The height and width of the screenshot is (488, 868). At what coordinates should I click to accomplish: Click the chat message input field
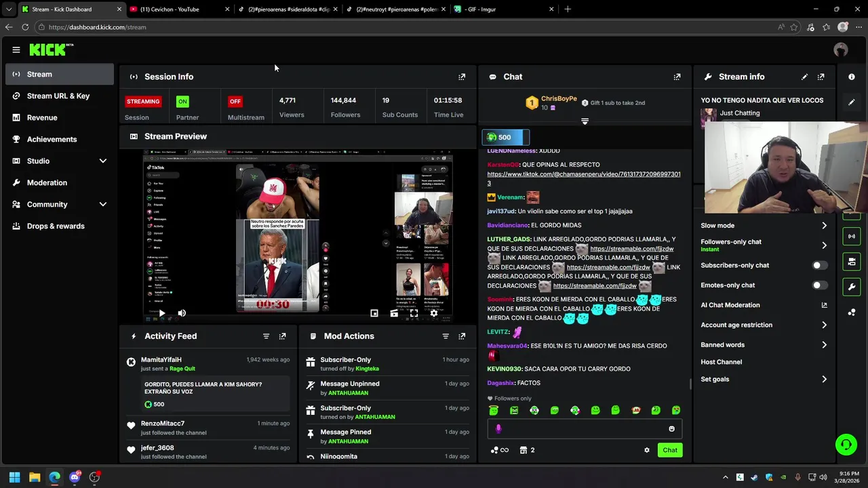[583, 428]
